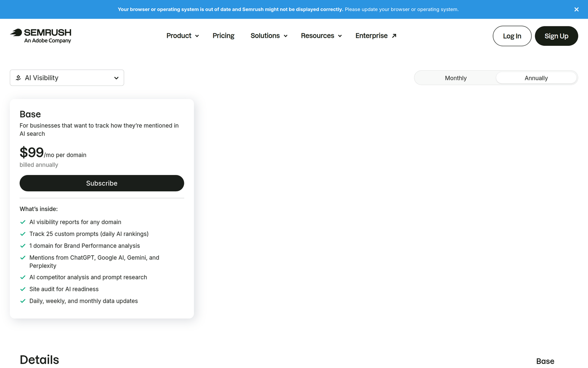
Task: Expand the Solutions menu chevron
Action: pos(286,36)
